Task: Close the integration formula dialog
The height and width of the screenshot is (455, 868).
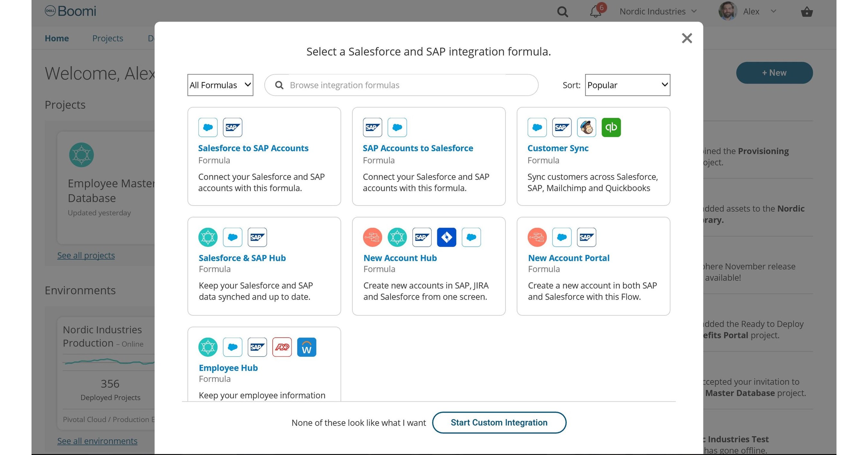Action: pos(687,38)
